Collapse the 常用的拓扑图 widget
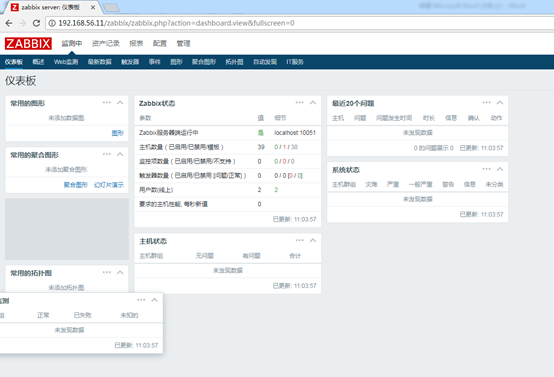554x377 pixels. pyautogui.click(x=120, y=272)
